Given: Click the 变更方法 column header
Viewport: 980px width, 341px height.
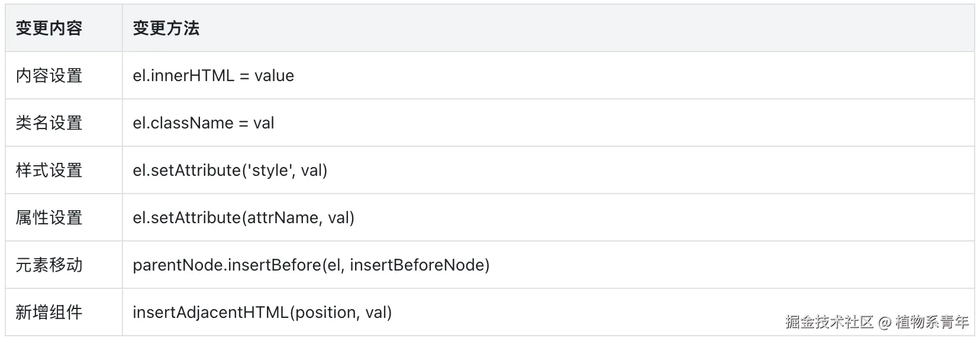Looking at the screenshot, I should (x=166, y=28).
